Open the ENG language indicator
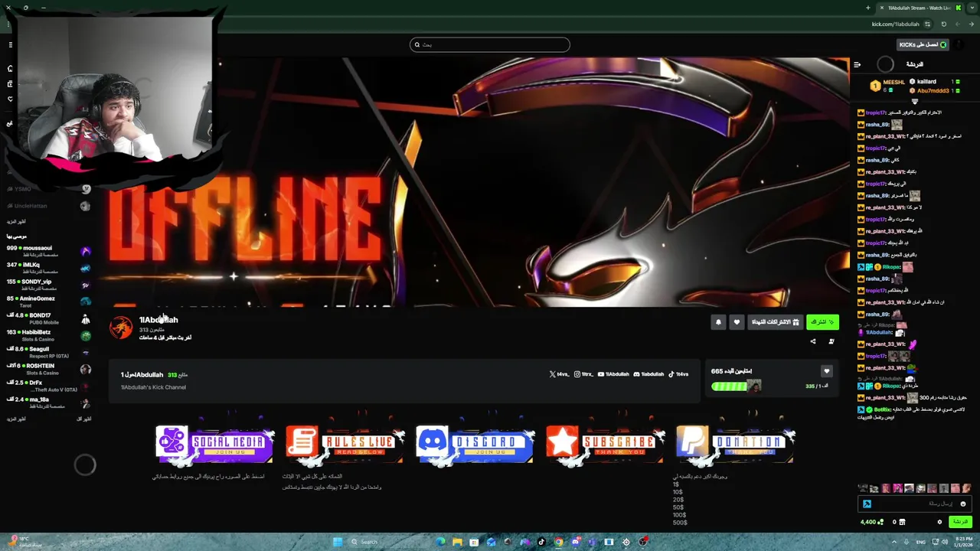Screen dimensions: 980x551 point(921,542)
